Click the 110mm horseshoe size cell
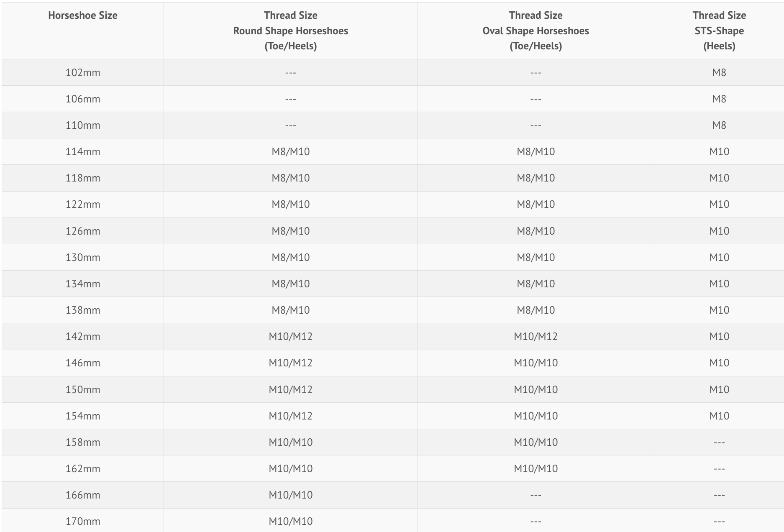The height and width of the screenshot is (532, 784). [x=83, y=125]
